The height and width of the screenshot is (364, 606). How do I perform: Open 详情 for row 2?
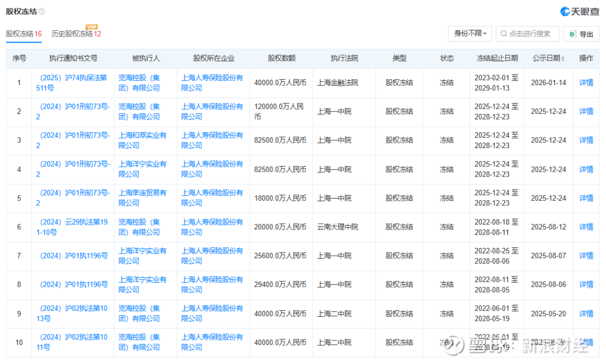pos(586,111)
